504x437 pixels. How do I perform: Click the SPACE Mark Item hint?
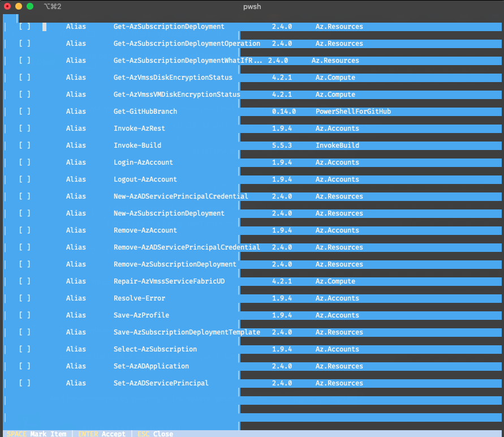point(34,434)
